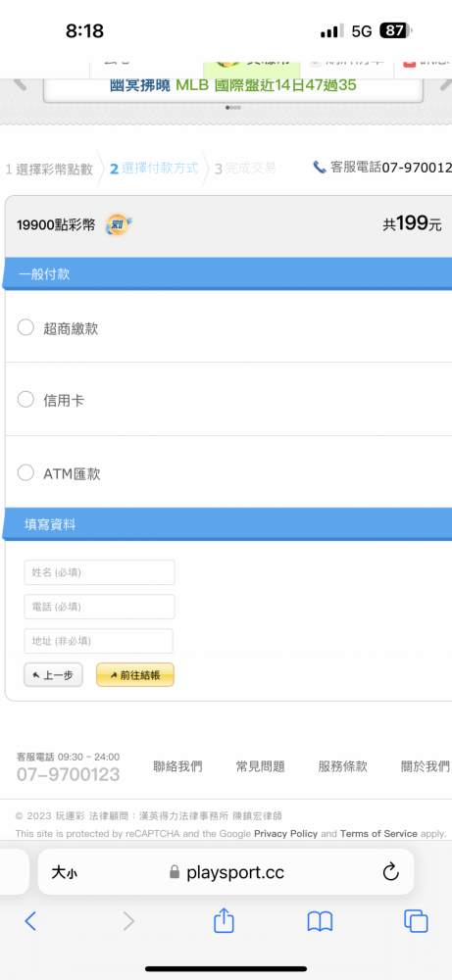The image size is (452, 980).
Task: Select 超商繳款 payment option
Action: pyautogui.click(x=25, y=327)
